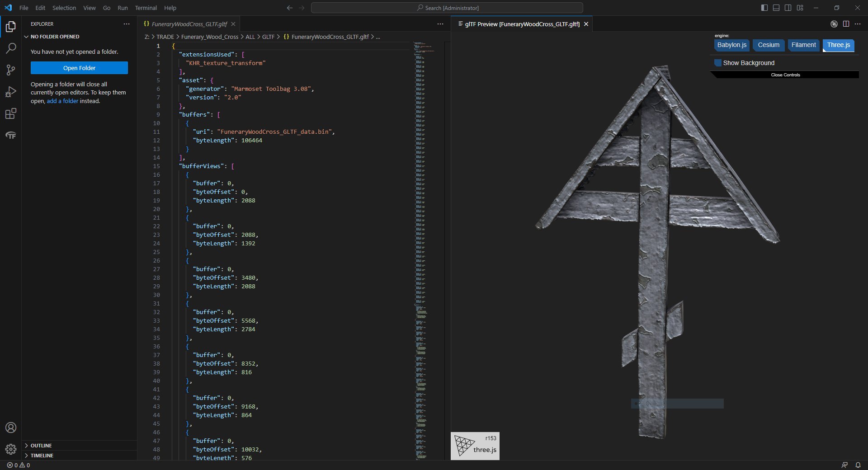The height and width of the screenshot is (470, 868).
Task: Click the Open Folder button
Action: pos(79,68)
